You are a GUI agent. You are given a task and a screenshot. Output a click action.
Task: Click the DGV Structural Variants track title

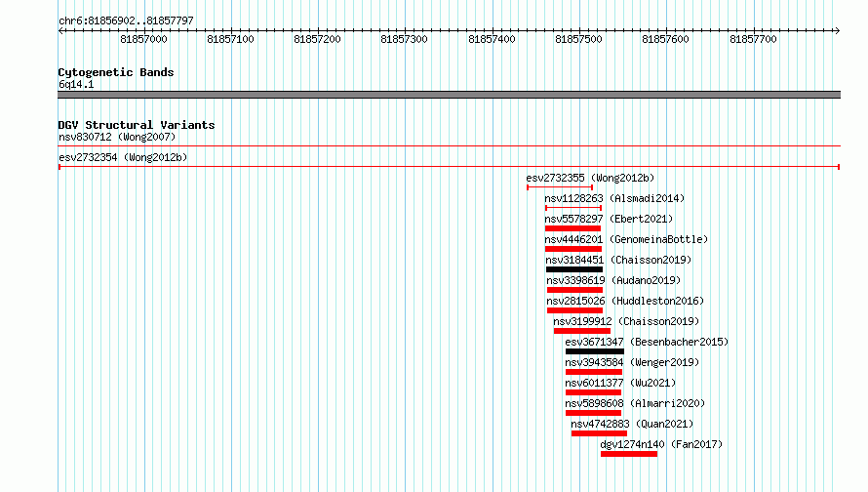tap(137, 125)
